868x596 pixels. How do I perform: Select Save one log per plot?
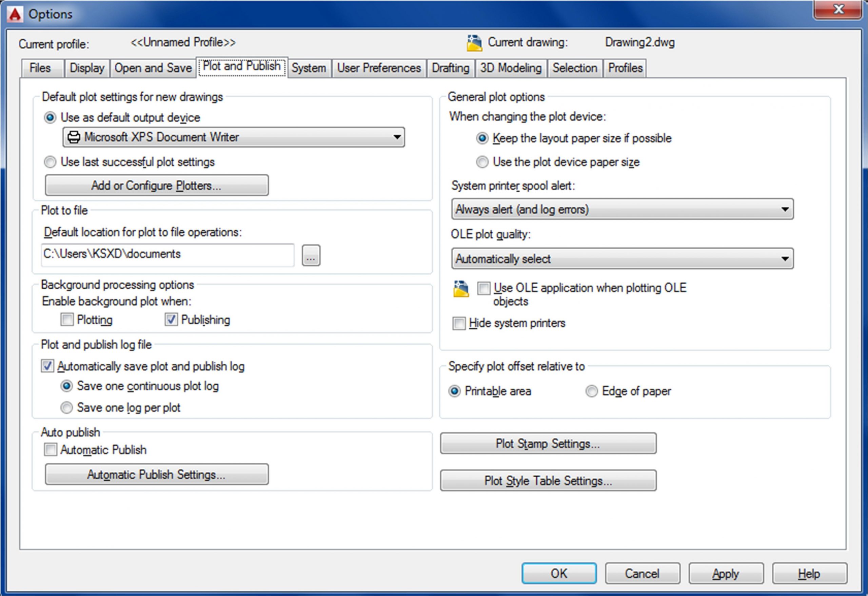click(x=67, y=407)
